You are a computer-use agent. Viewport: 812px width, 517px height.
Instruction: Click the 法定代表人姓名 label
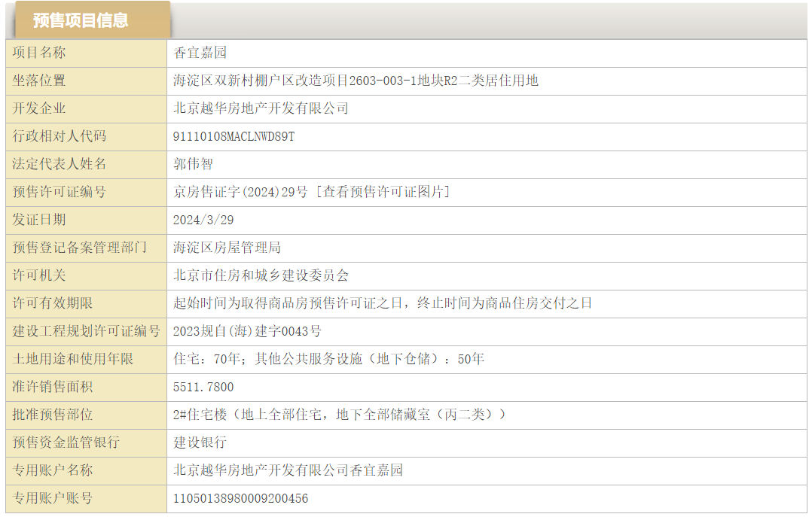pyautogui.click(x=59, y=164)
